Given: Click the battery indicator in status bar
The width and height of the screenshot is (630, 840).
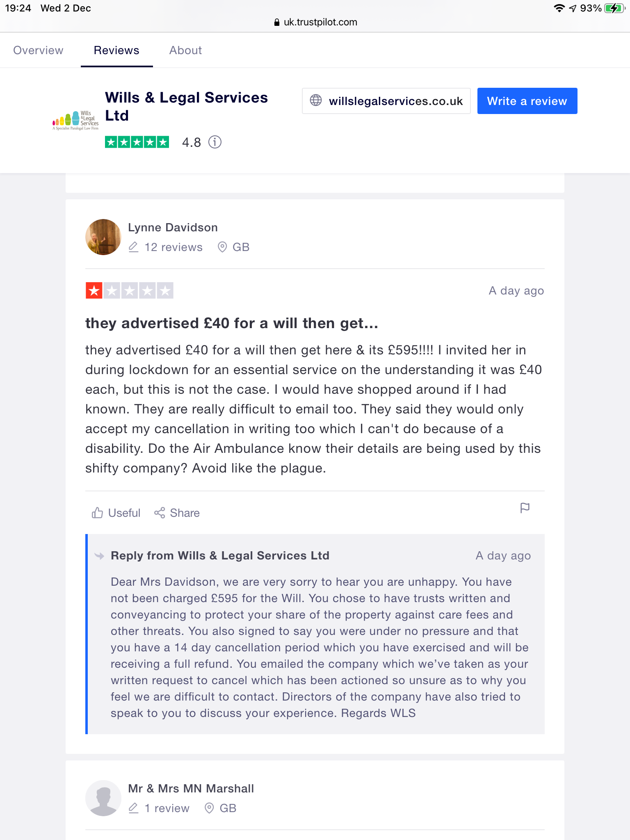Looking at the screenshot, I should pyautogui.click(x=614, y=8).
